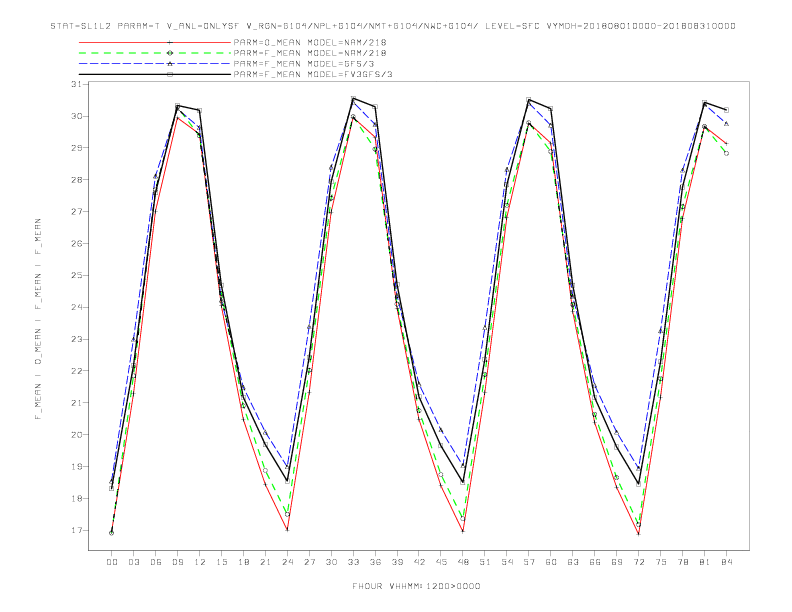This screenshot has width=792, height=612.
Task: Click x-axis forecast hour label 15
Action: [221, 562]
